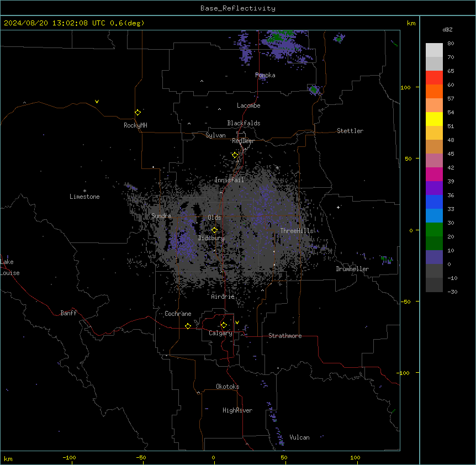The image size is (476, 465).
Task: Click the dBZ legend heading
Action: (447, 29)
